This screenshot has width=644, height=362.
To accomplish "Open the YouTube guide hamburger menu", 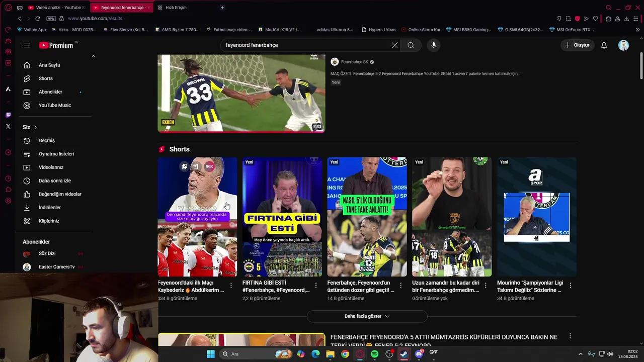I will [x=27, y=45].
